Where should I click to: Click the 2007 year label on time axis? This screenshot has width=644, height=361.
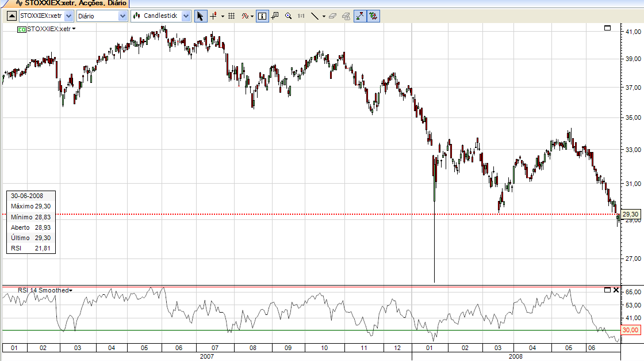pyautogui.click(x=207, y=356)
